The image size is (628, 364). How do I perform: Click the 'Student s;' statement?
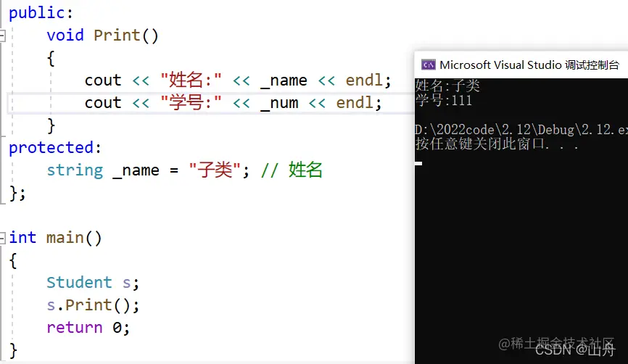click(93, 283)
